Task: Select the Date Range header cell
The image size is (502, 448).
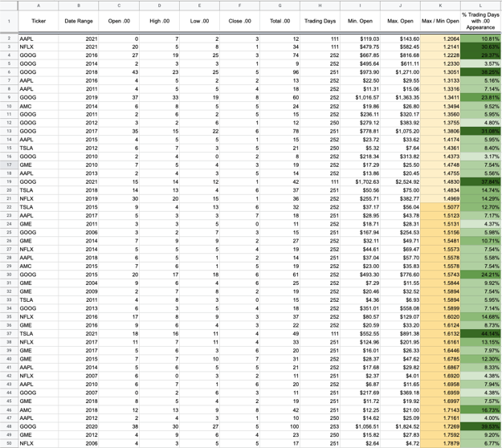Action: click(x=79, y=21)
